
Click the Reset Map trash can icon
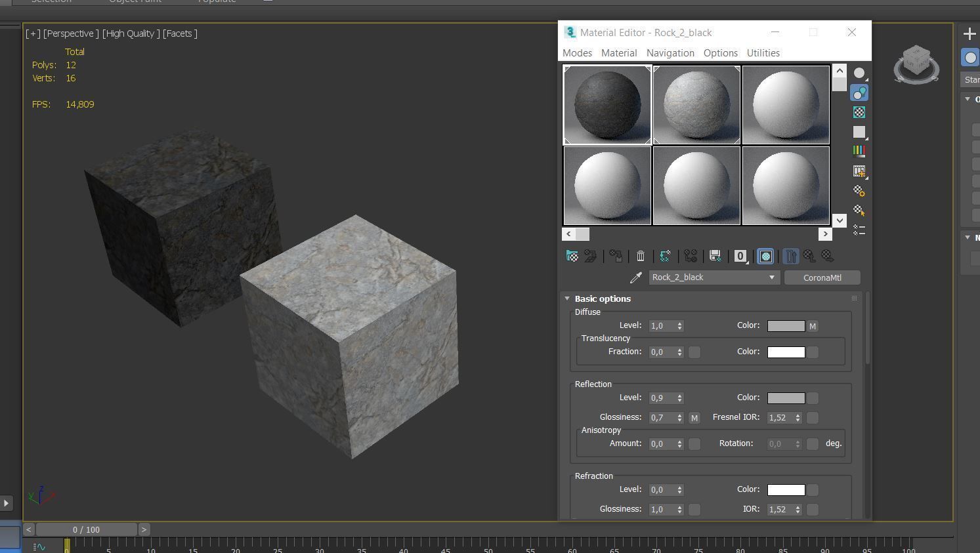click(641, 256)
